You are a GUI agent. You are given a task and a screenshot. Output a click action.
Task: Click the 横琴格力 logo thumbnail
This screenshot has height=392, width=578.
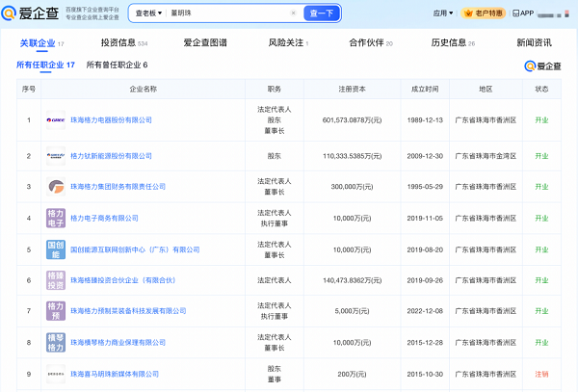coord(56,343)
